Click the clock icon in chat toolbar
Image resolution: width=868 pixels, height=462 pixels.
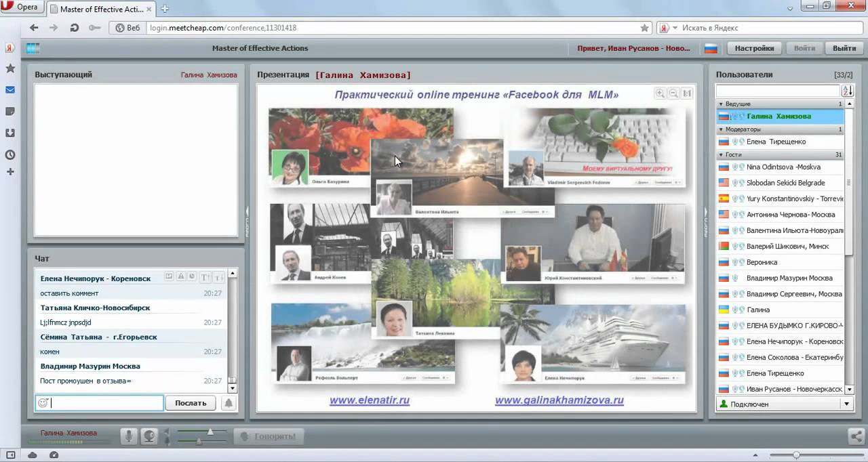click(x=192, y=276)
